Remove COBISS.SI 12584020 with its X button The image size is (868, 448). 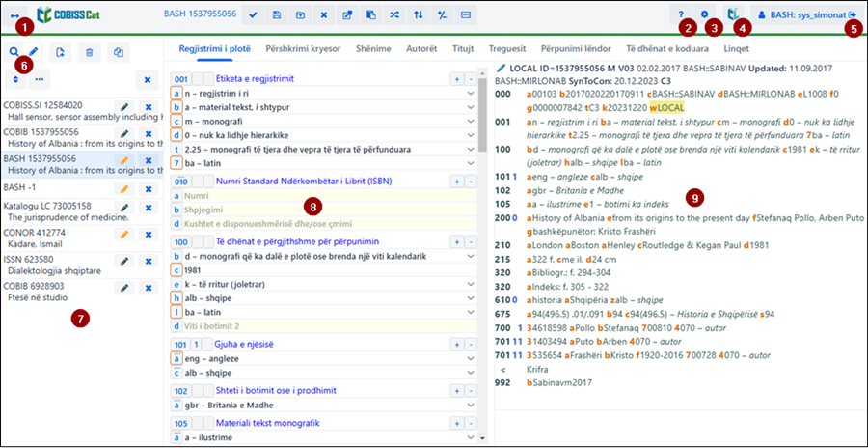148,107
